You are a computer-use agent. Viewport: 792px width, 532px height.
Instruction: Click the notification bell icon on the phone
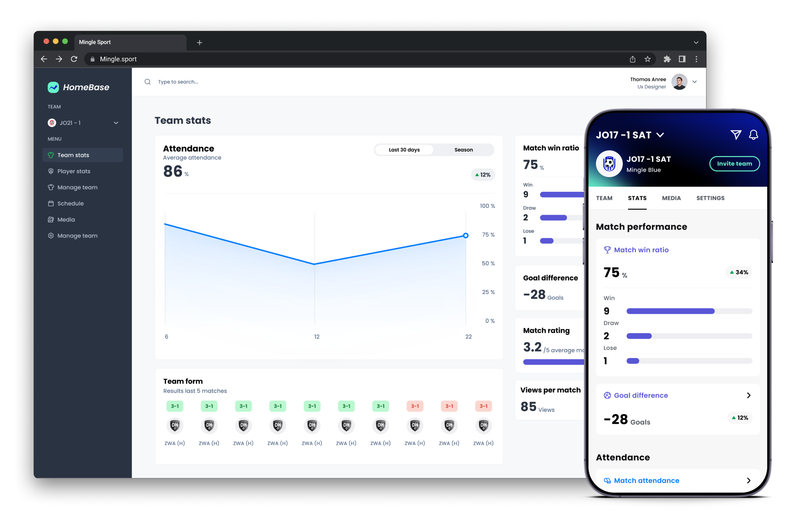click(753, 135)
